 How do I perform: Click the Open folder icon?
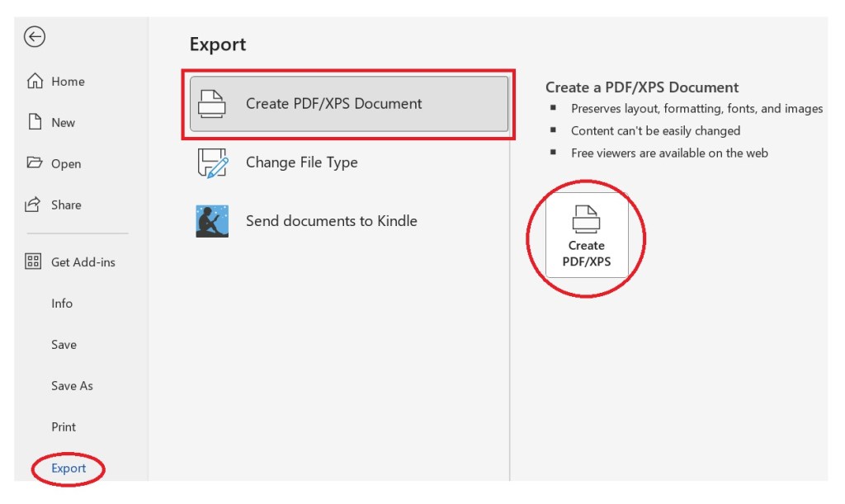[x=35, y=163]
